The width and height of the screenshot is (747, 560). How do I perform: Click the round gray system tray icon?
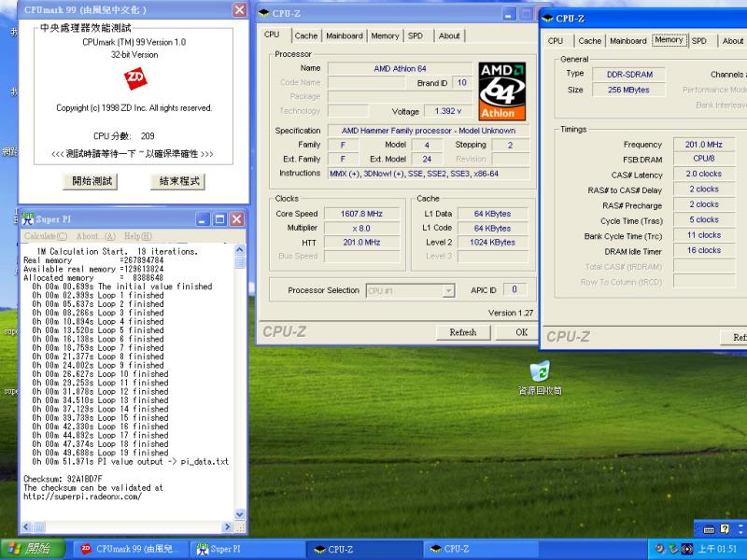coord(659,549)
